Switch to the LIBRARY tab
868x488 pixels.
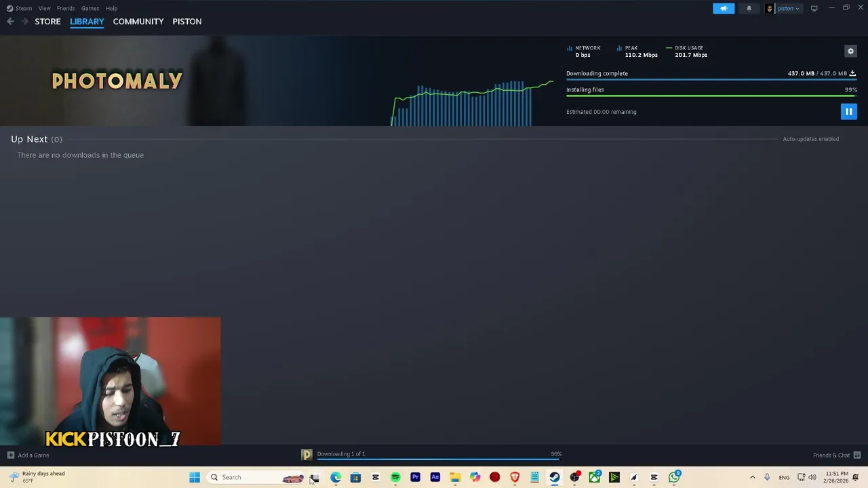tap(87, 22)
